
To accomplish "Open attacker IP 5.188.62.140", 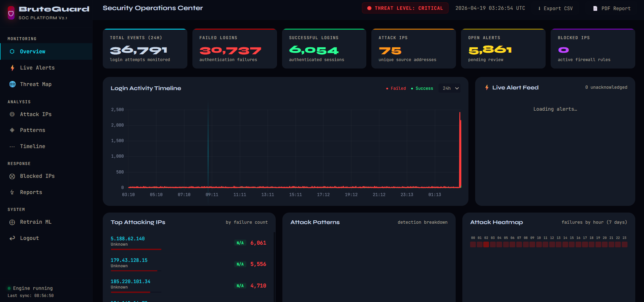I will pos(128,239).
